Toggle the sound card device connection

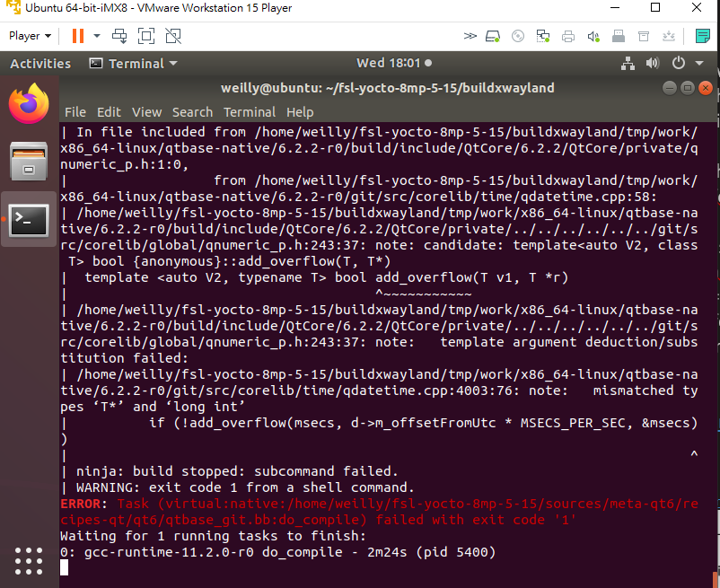pos(593,36)
